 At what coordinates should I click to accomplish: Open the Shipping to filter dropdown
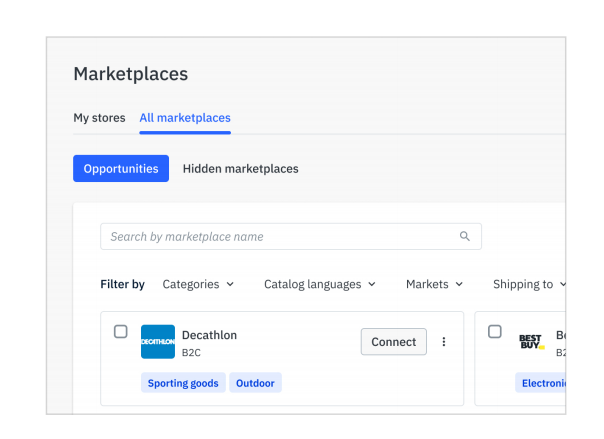pyautogui.click(x=527, y=284)
